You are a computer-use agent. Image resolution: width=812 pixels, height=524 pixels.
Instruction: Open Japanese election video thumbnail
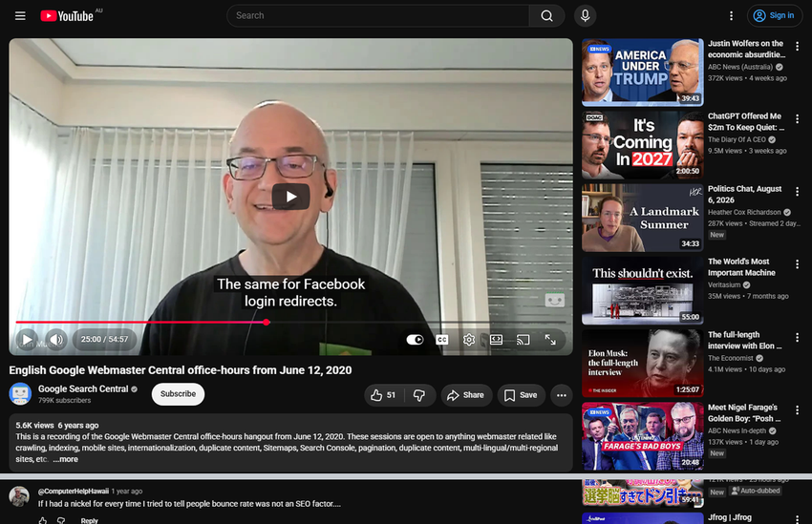coord(643,493)
